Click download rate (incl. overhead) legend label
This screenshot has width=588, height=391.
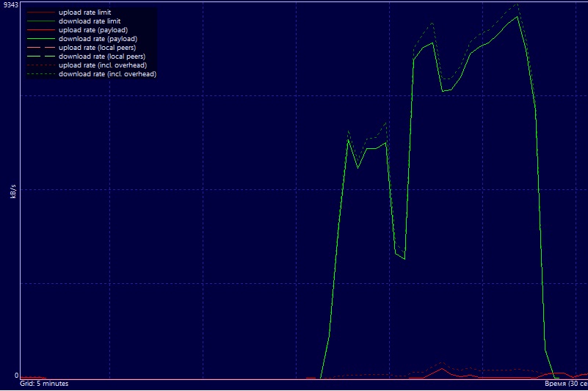(x=107, y=74)
